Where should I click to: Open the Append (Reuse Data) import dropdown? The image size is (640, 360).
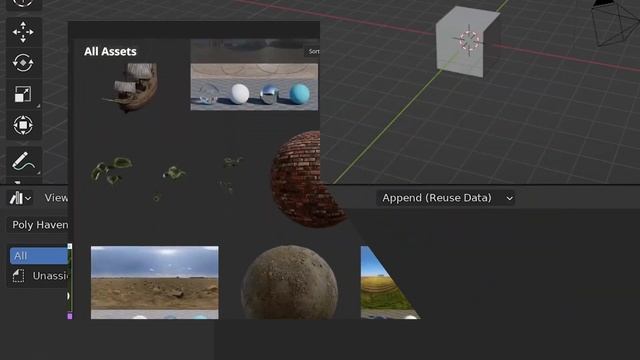coord(446,198)
